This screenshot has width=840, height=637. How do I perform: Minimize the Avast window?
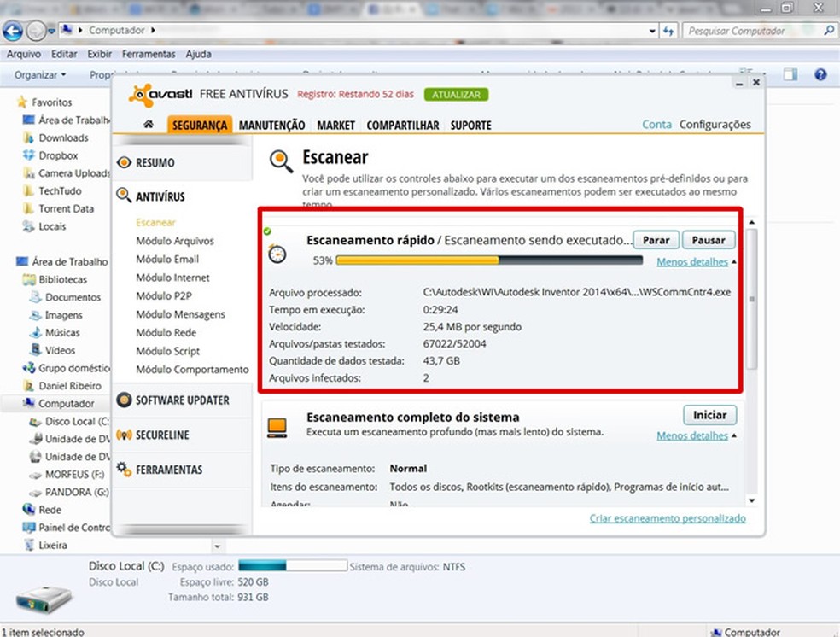[x=739, y=83]
